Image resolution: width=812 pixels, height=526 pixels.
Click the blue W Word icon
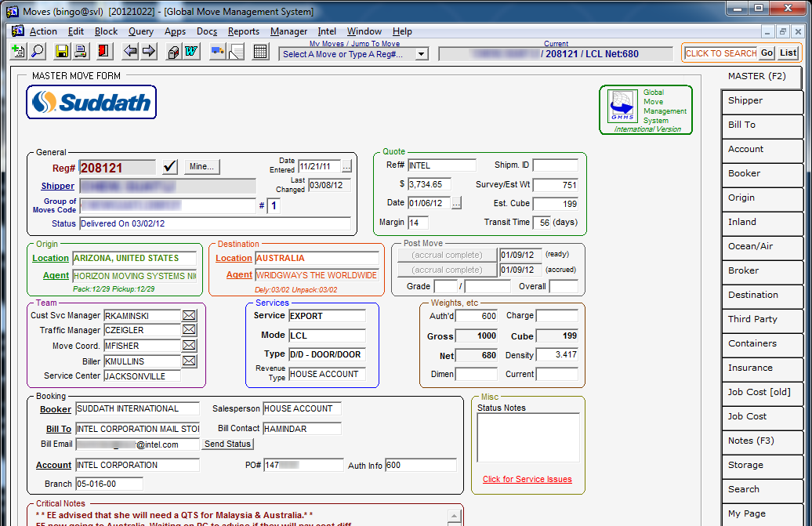point(191,51)
